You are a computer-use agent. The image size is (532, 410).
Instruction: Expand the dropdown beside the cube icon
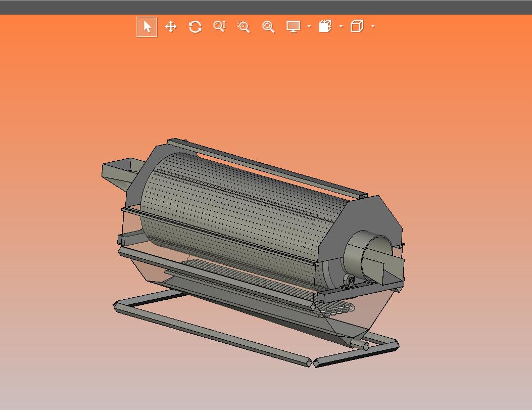372,27
